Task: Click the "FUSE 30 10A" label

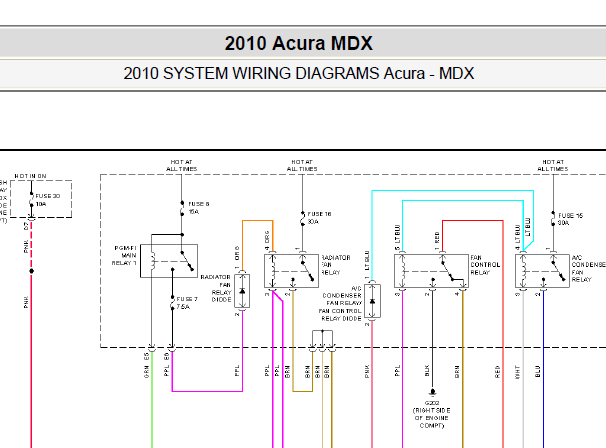Action: pyautogui.click(x=48, y=200)
